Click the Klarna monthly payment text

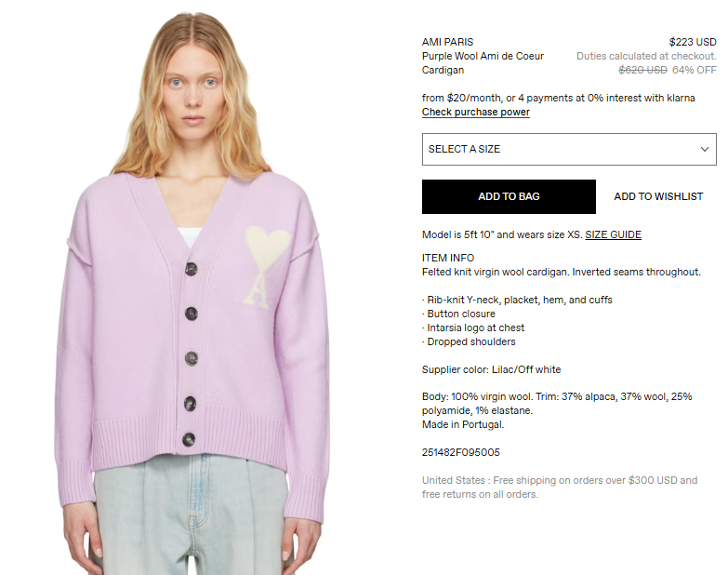[558, 98]
